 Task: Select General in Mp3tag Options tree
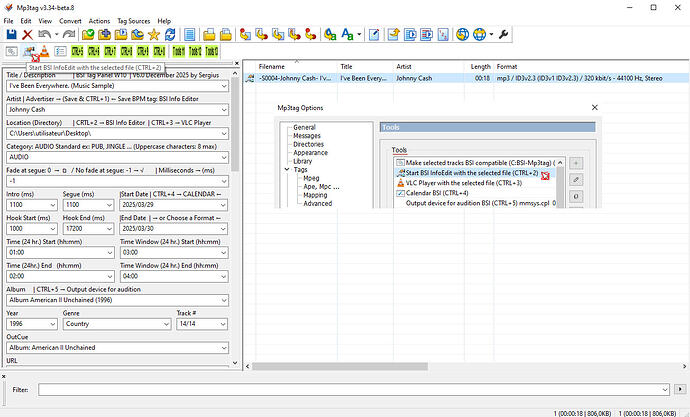pyautogui.click(x=304, y=127)
